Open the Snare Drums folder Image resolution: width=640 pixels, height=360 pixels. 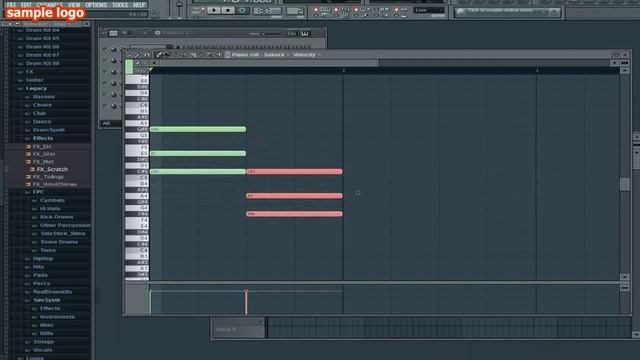[59, 242]
